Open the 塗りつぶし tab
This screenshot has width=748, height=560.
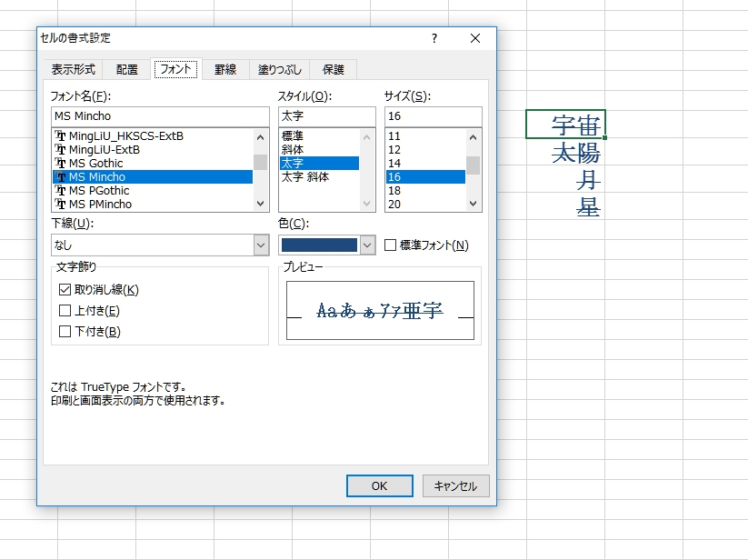(279, 69)
